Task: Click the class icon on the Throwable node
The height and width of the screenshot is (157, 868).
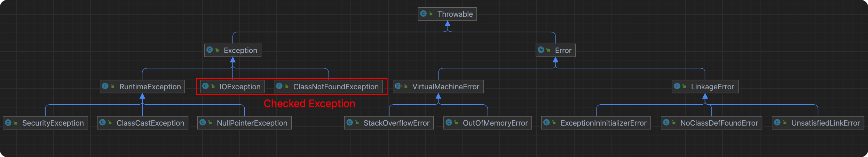Action: pyautogui.click(x=423, y=14)
